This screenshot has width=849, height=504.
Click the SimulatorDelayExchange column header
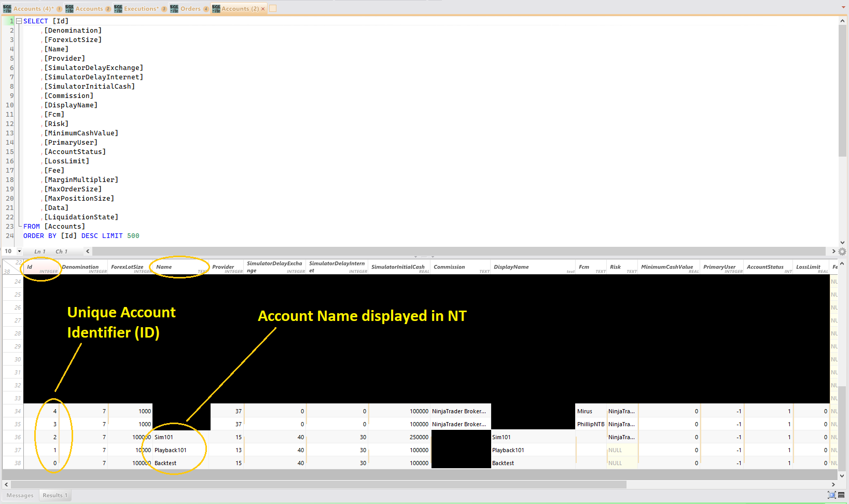point(275,267)
